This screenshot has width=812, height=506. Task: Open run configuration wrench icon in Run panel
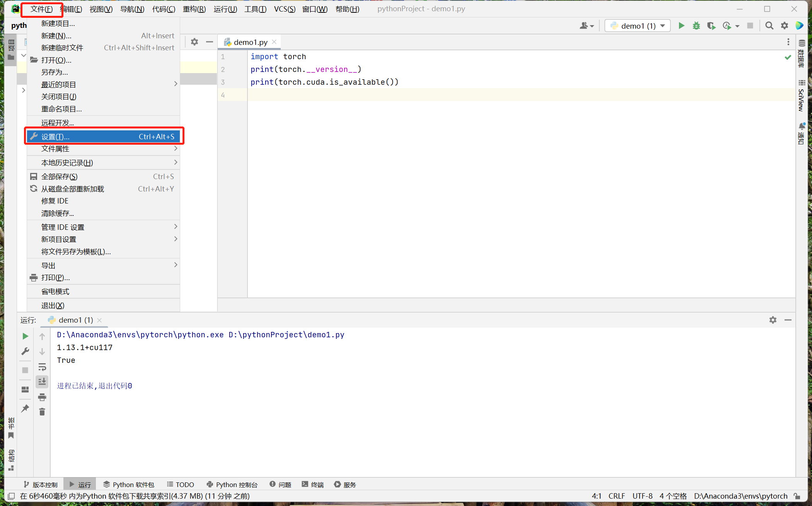25,351
